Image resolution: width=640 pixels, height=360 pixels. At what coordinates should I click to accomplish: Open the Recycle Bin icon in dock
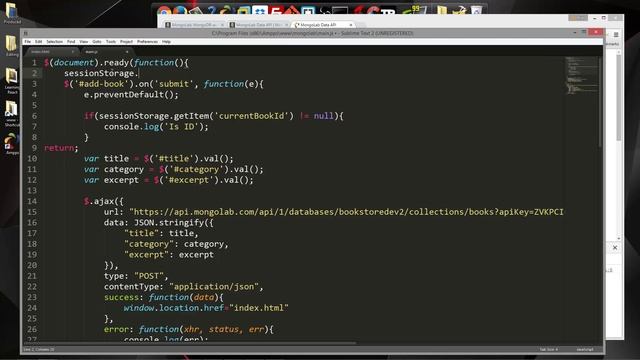coord(476,10)
